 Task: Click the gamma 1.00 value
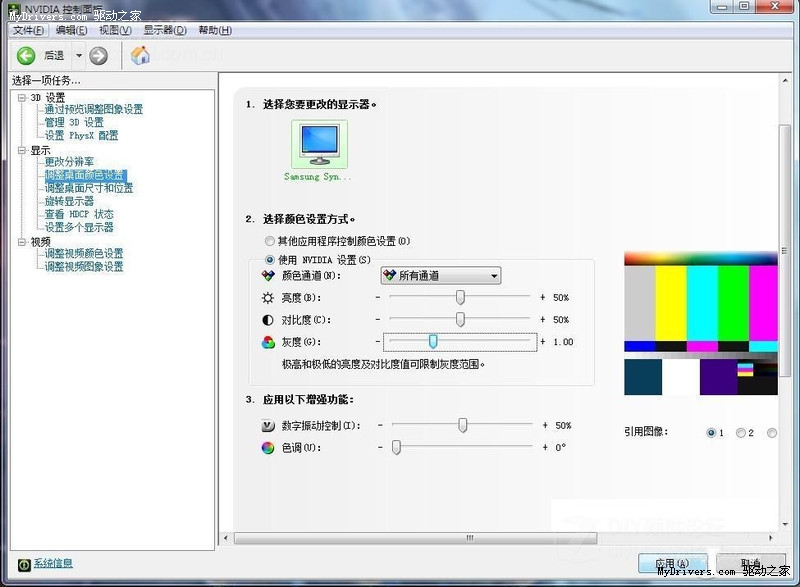[563, 342]
